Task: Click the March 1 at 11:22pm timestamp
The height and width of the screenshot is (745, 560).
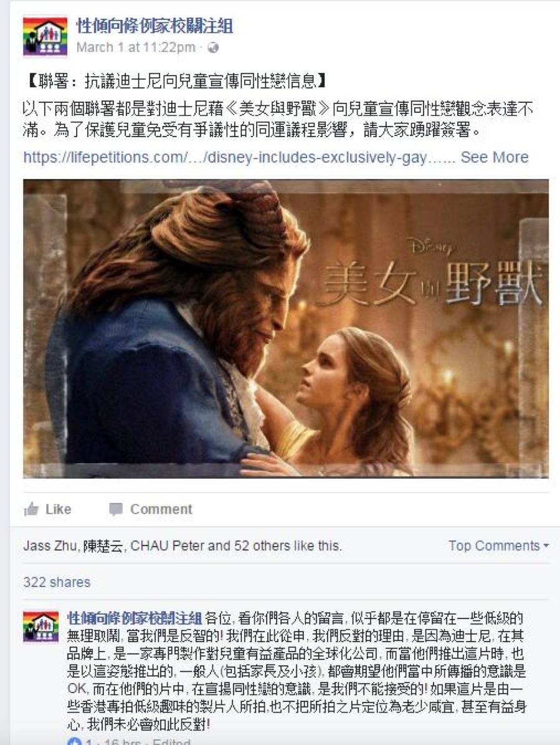Action: click(x=136, y=47)
